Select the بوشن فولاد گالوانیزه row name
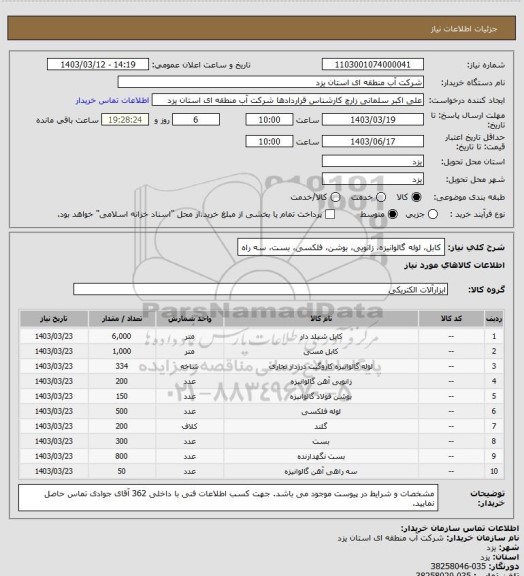The width and height of the screenshot is (524, 576). point(321,397)
